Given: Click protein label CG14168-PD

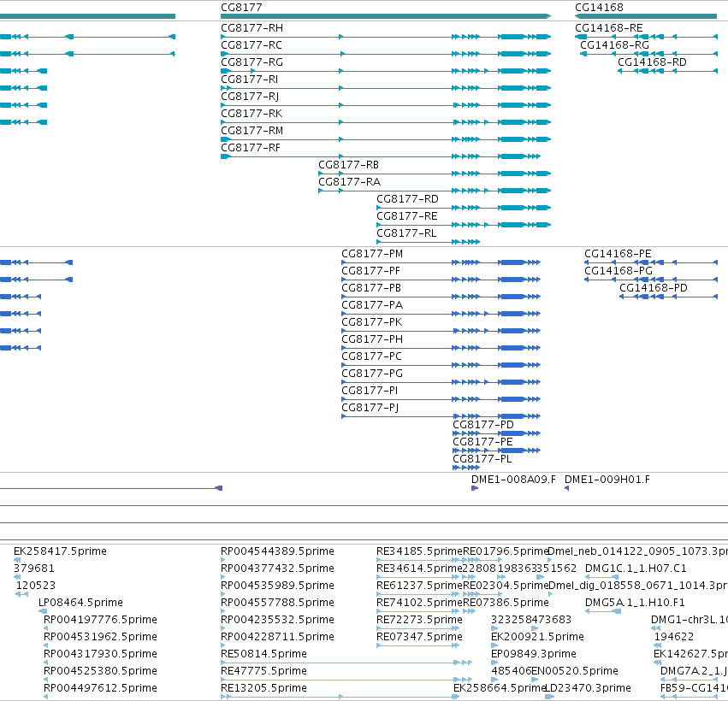Looking at the screenshot, I should coord(654,289).
